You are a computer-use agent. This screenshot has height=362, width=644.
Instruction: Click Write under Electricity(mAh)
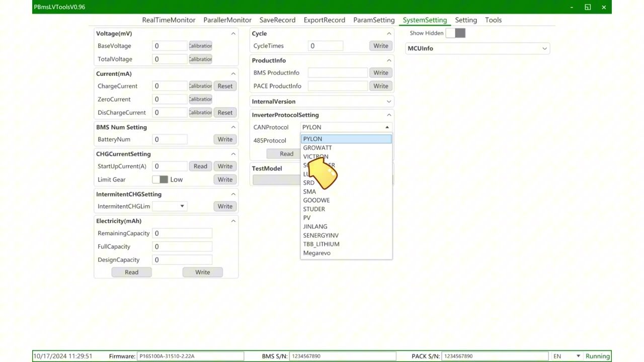(x=203, y=272)
